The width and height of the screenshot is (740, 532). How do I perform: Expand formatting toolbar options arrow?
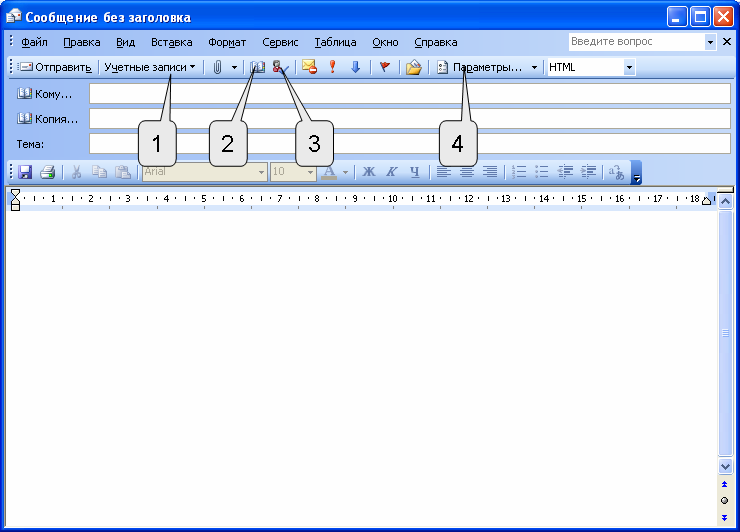tap(636, 172)
